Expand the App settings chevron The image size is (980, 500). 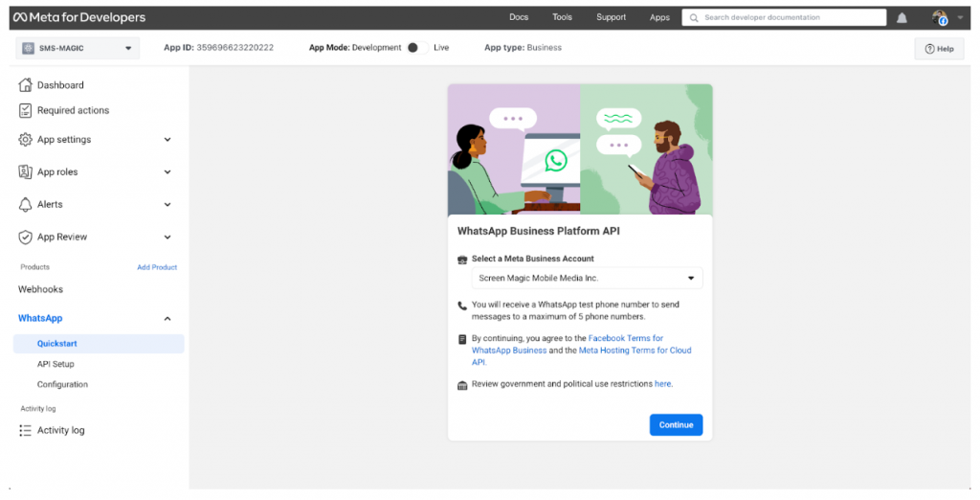(167, 140)
